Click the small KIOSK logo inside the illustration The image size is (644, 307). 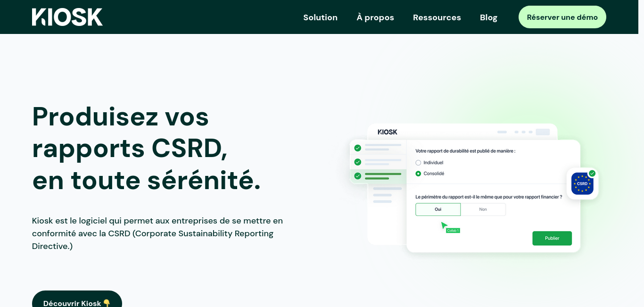point(388,132)
